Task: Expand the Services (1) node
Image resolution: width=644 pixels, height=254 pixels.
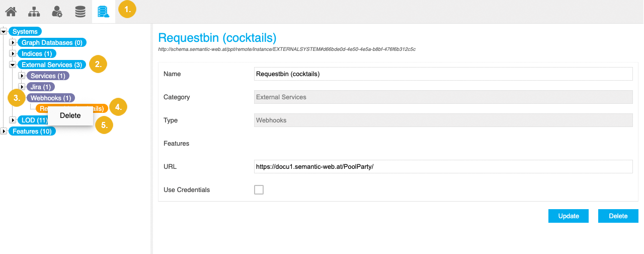Action: (x=22, y=76)
